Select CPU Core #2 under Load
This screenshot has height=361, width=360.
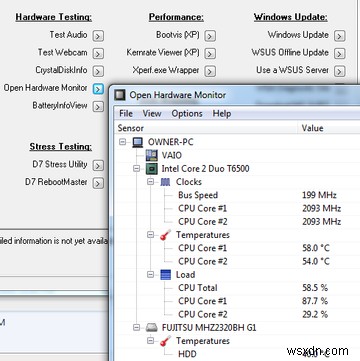[237, 315]
